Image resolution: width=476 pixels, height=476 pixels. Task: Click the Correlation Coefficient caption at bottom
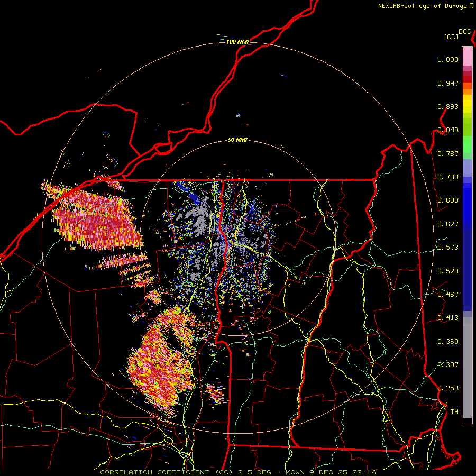(x=237, y=472)
